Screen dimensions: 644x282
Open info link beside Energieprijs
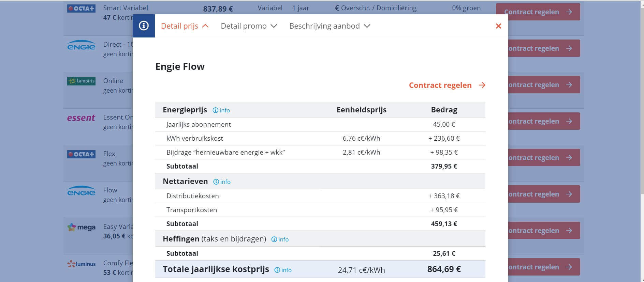tap(221, 110)
